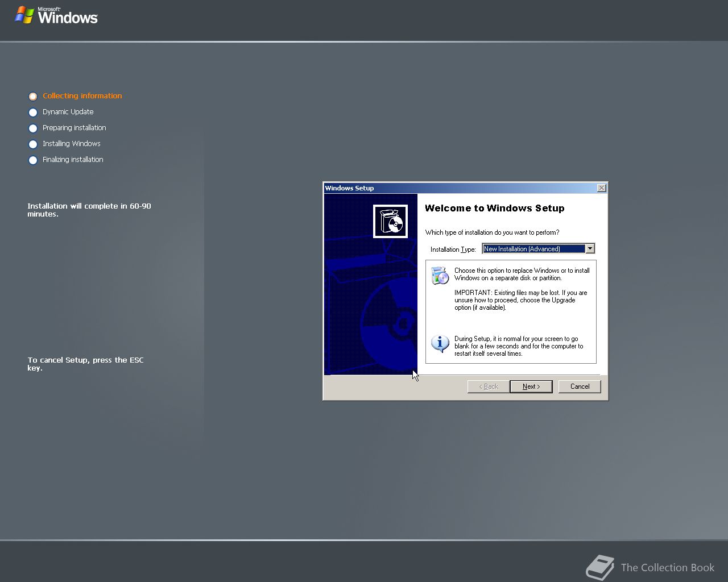Click the 'Which type of installation' question text
The width and height of the screenshot is (728, 582).
click(492, 232)
